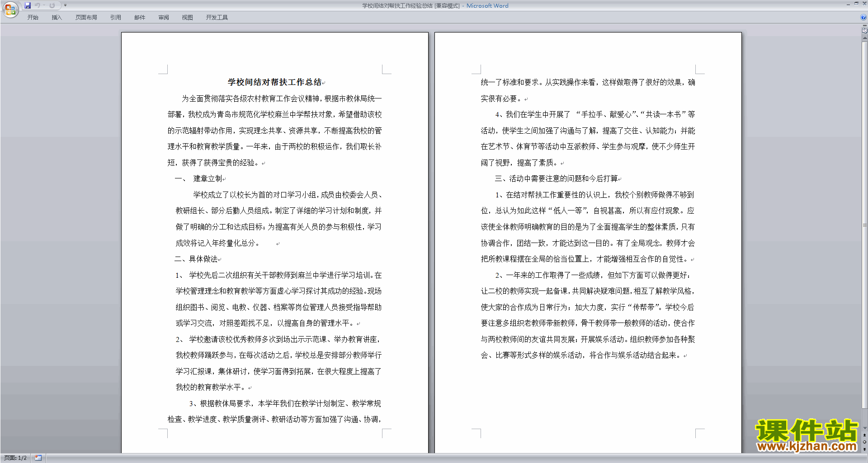Click the heading 一、 建章立制
Image resolution: width=868 pixels, height=463 pixels.
coord(198,178)
